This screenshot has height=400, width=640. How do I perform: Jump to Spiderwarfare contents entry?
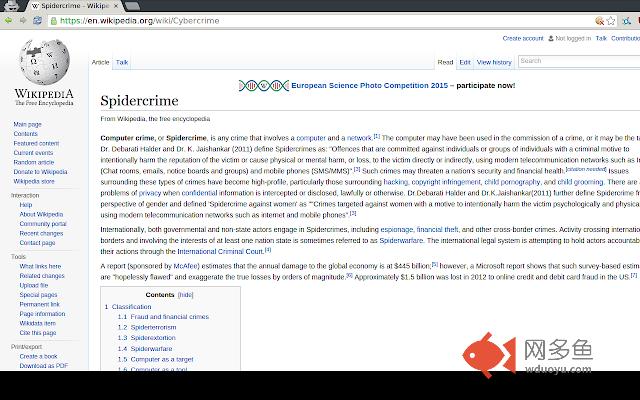(151, 349)
